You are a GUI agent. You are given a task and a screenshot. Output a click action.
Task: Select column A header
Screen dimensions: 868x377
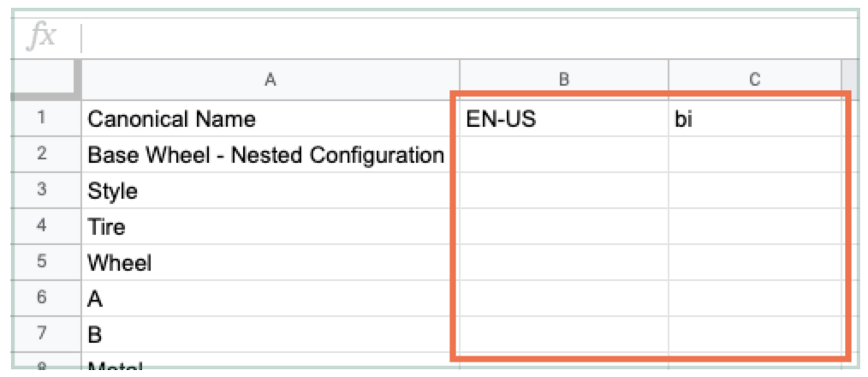coord(271,80)
